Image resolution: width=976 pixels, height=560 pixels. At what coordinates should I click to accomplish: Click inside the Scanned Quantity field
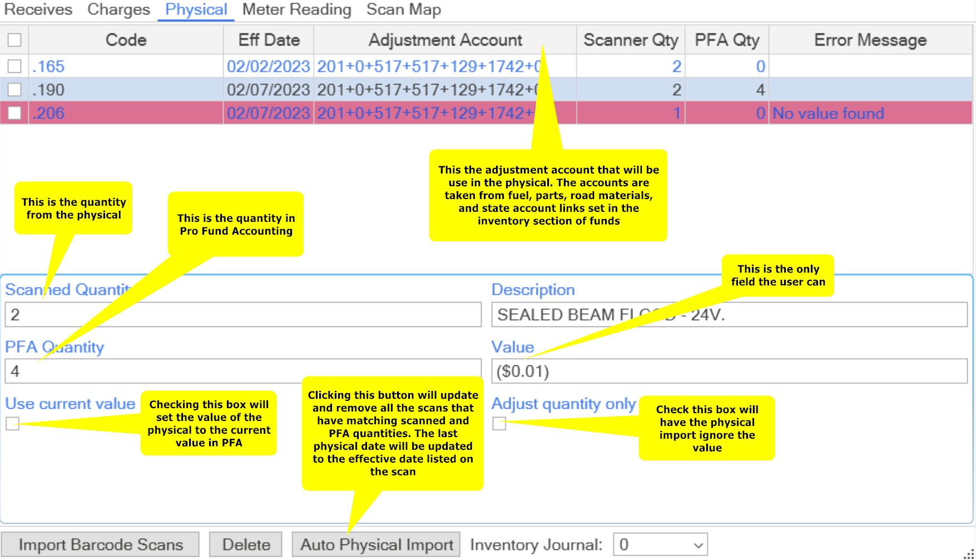[243, 315]
